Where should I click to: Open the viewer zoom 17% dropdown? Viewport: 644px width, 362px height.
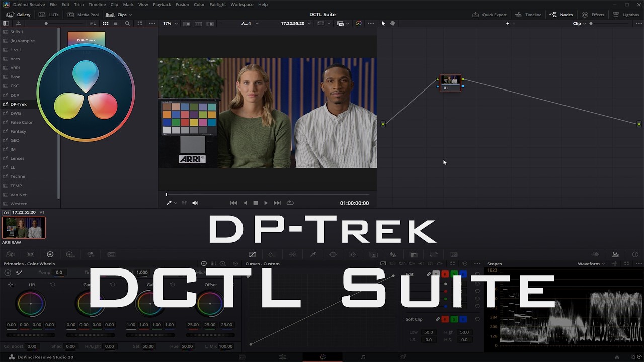click(x=171, y=23)
